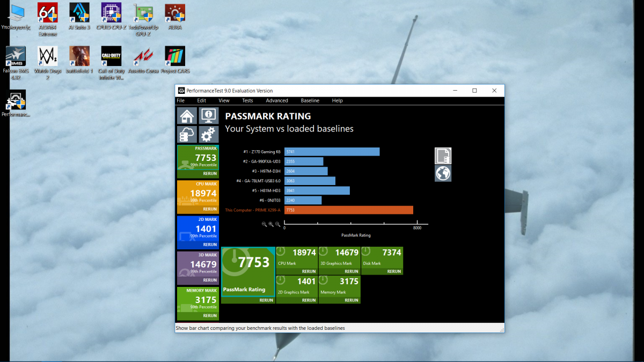The image size is (644, 362).
Task: Open the Baseline menu
Action: tap(310, 100)
